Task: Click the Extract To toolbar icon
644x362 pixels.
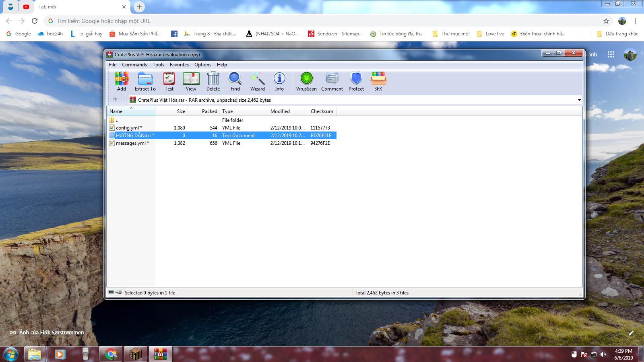Action: 145,81
